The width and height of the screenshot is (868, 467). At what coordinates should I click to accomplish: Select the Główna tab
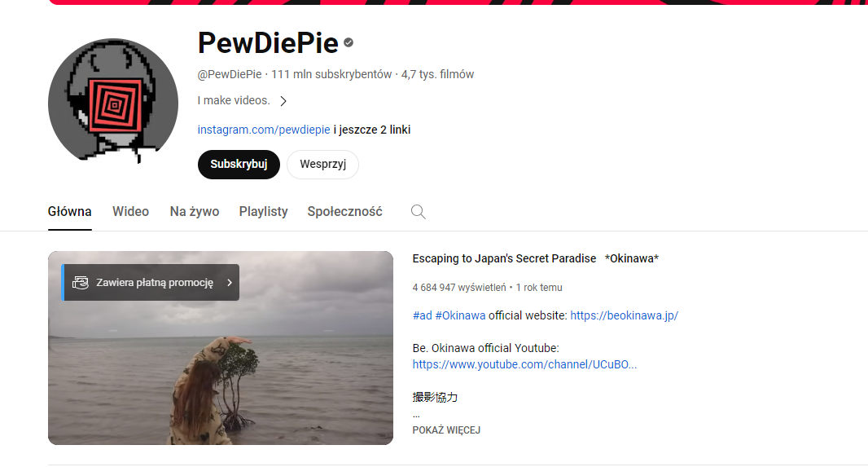(70, 212)
